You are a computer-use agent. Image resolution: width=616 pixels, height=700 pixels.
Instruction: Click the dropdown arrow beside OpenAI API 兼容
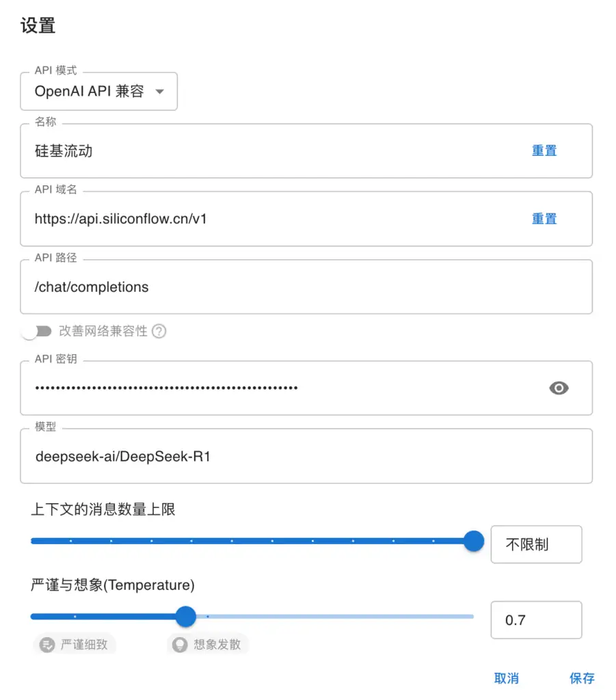point(159,92)
